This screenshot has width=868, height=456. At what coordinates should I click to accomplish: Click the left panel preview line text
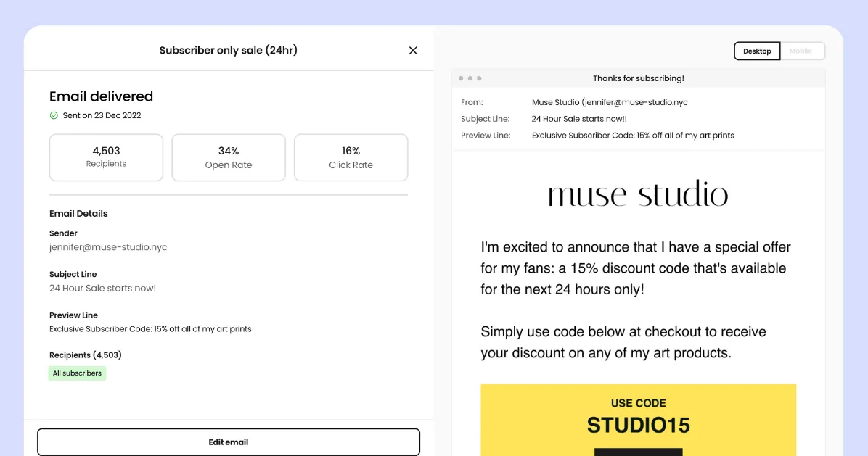tap(150, 329)
